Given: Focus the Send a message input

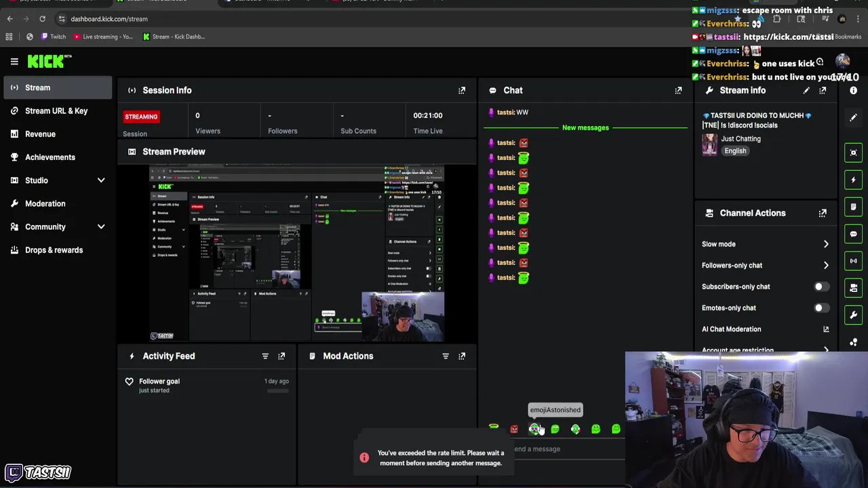Looking at the screenshot, I should (568, 449).
